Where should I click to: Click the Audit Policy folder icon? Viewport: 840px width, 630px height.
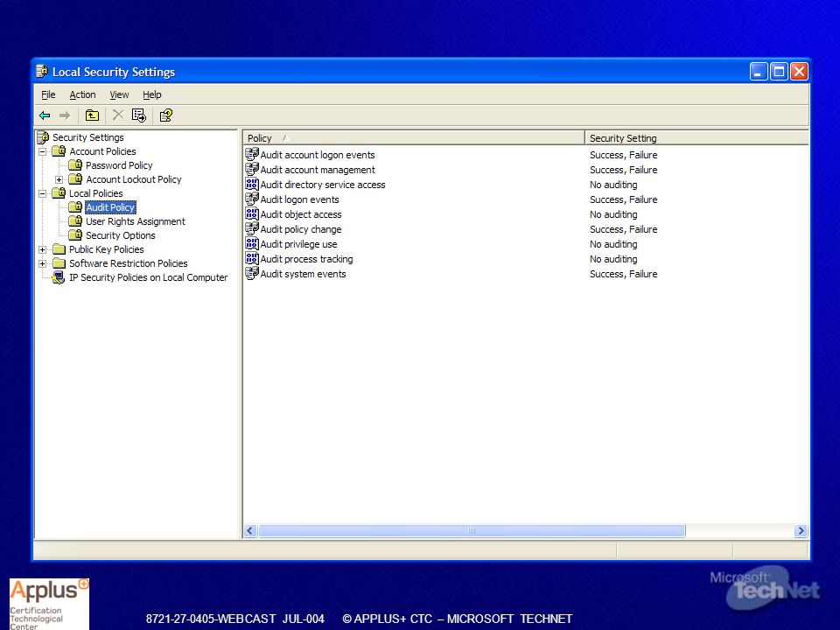[75, 207]
